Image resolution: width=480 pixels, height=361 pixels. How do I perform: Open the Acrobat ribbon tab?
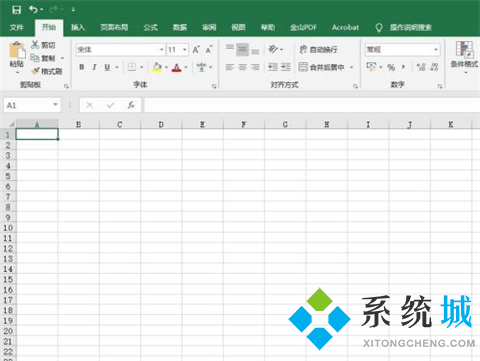pos(345,27)
